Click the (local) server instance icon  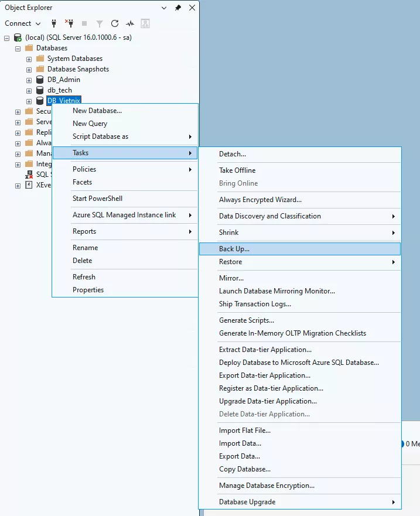pos(18,37)
